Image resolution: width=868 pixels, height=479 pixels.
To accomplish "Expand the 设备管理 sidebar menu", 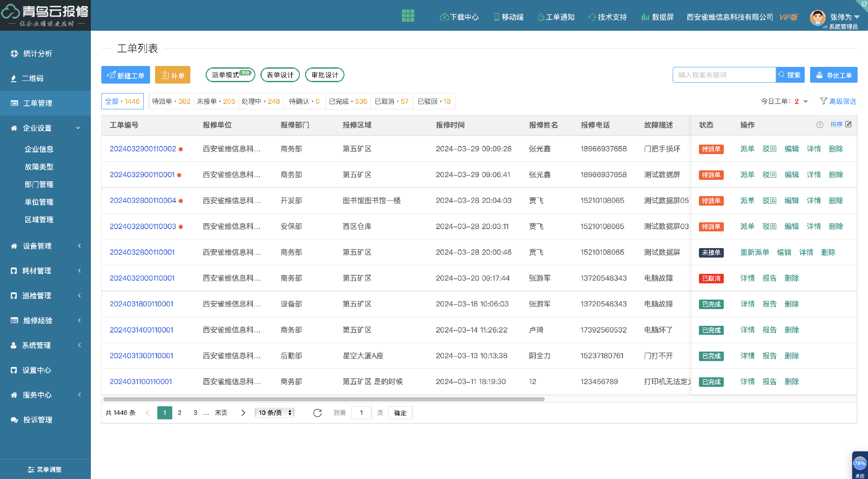I will pos(45,246).
